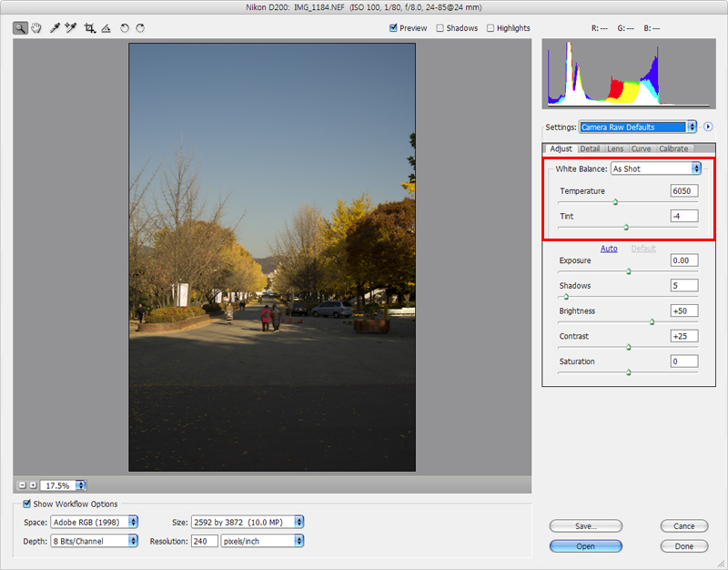The image size is (728, 570).
Task: Rotate image 90° clockwise
Action: pos(140,28)
